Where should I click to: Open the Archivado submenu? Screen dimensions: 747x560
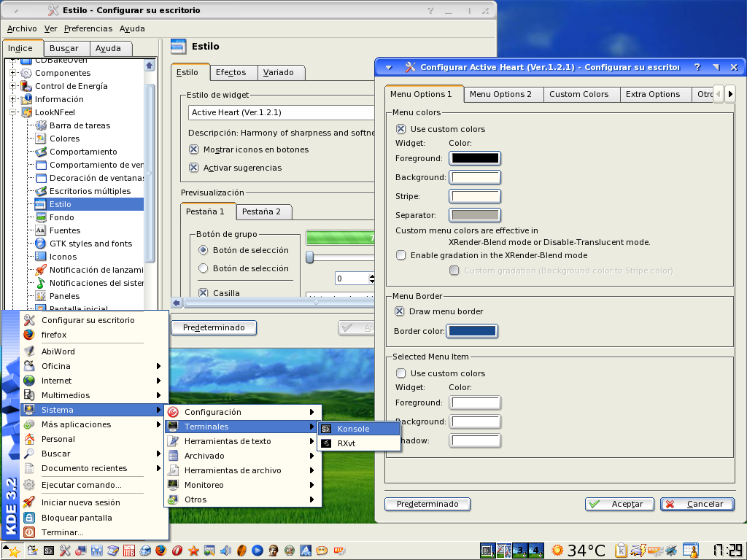click(244, 456)
